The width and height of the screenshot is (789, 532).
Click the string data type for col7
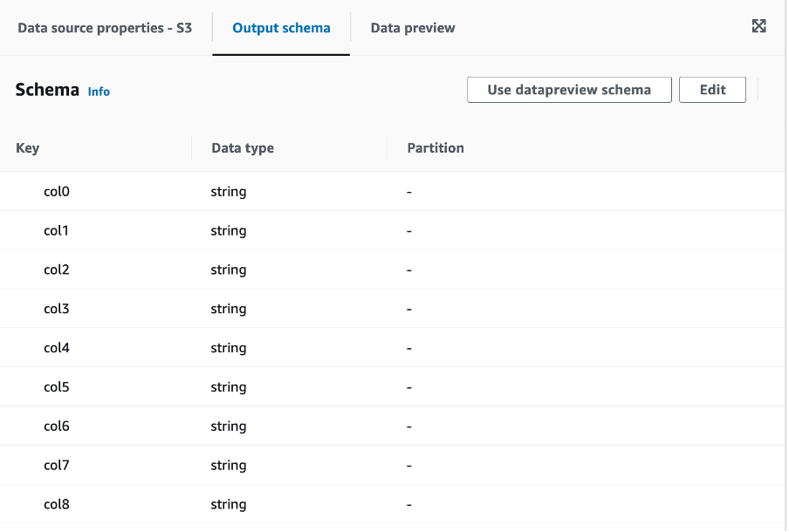coord(229,466)
